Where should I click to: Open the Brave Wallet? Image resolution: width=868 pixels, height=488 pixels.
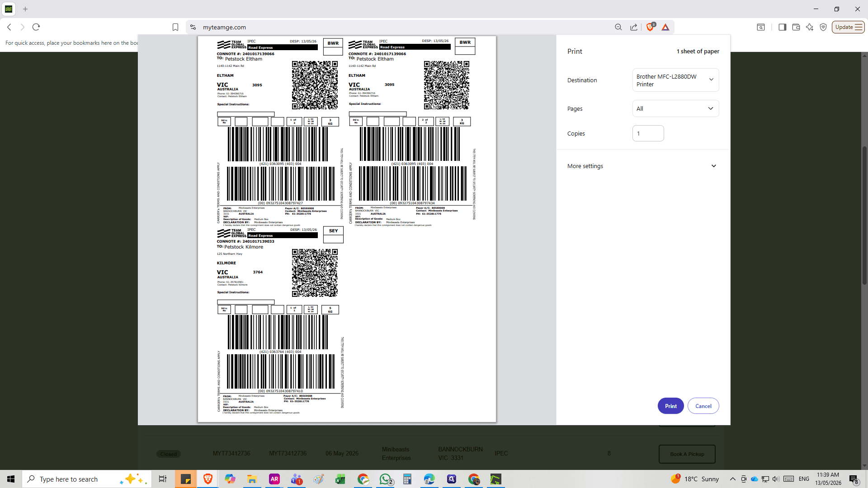pos(796,27)
